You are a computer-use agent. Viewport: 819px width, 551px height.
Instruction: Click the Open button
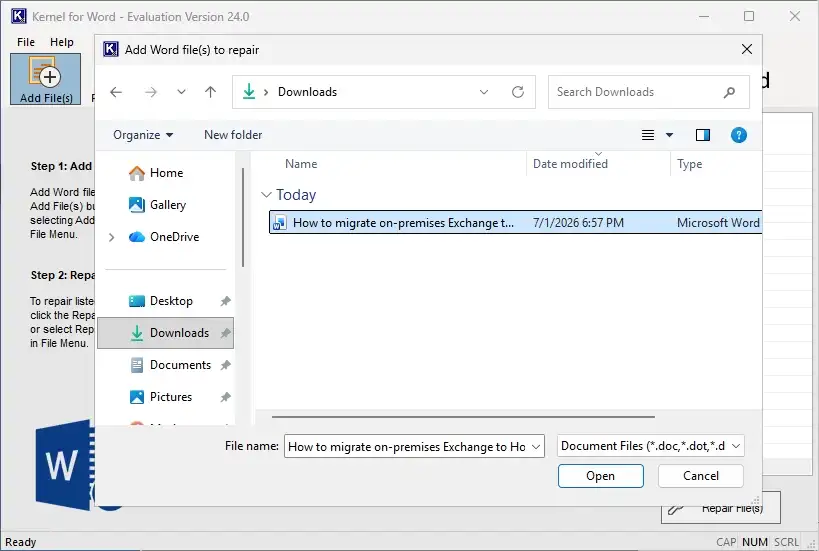tap(601, 476)
